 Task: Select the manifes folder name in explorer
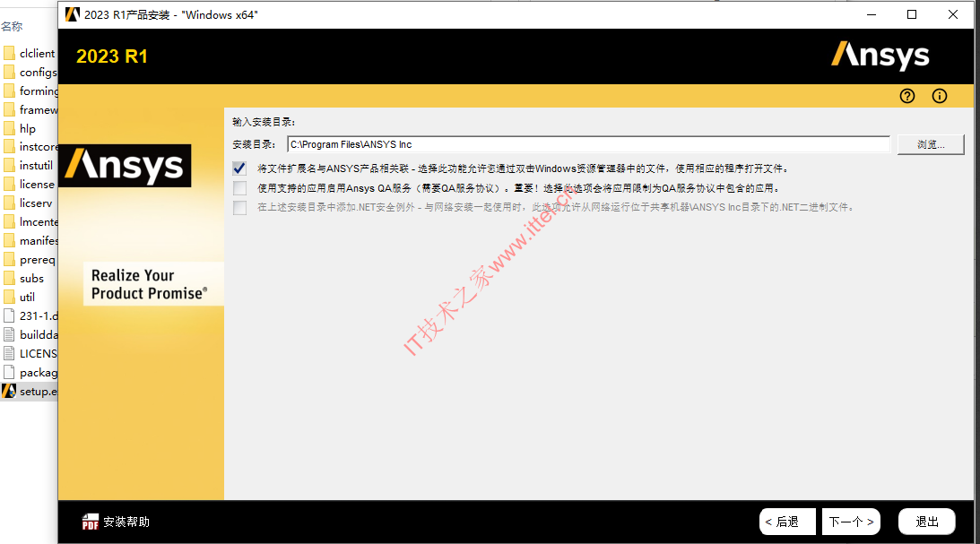(39, 240)
